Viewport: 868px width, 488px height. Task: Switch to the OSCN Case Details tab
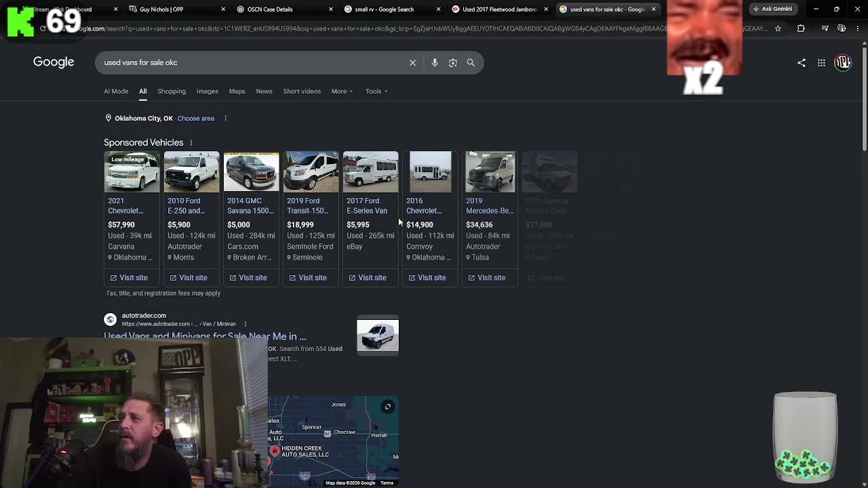tap(283, 9)
